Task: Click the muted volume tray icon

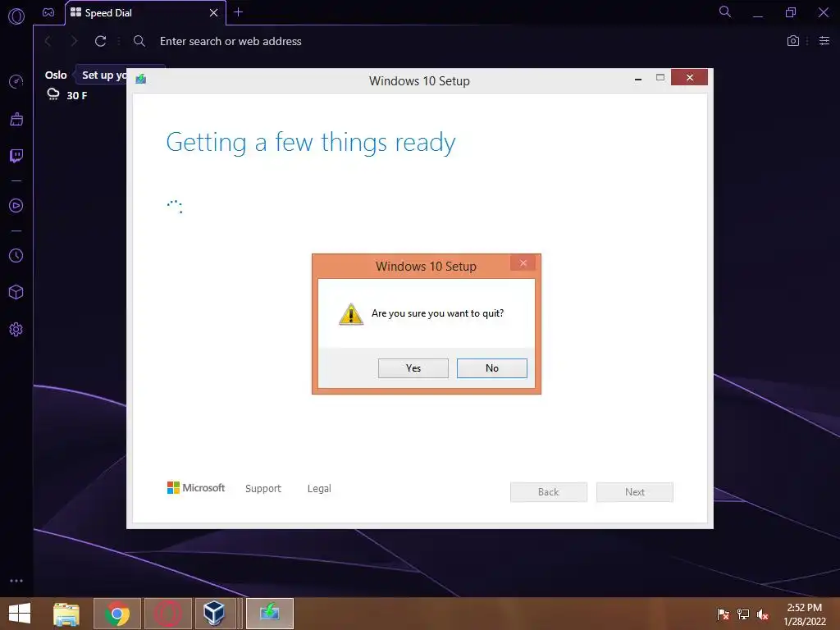Action: tap(763, 614)
